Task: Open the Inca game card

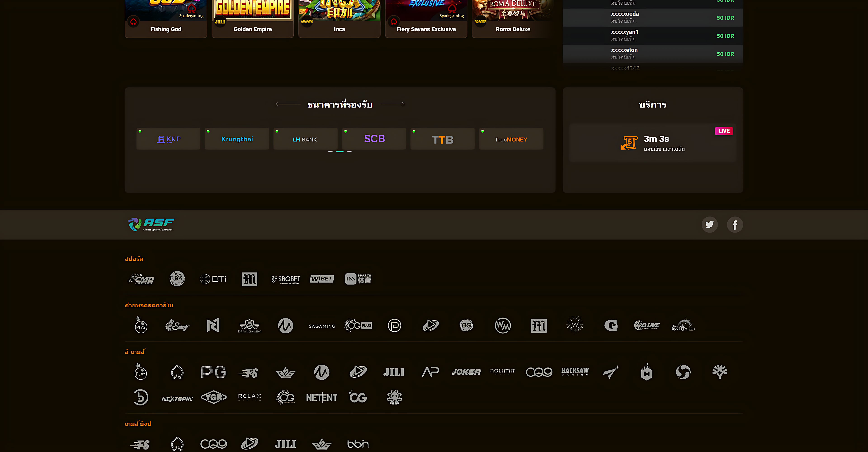Action: (x=339, y=19)
